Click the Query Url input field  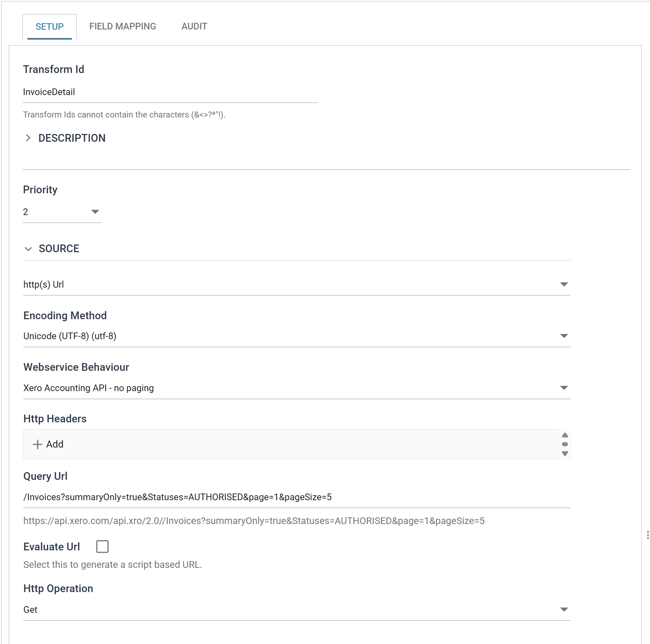pos(297,497)
